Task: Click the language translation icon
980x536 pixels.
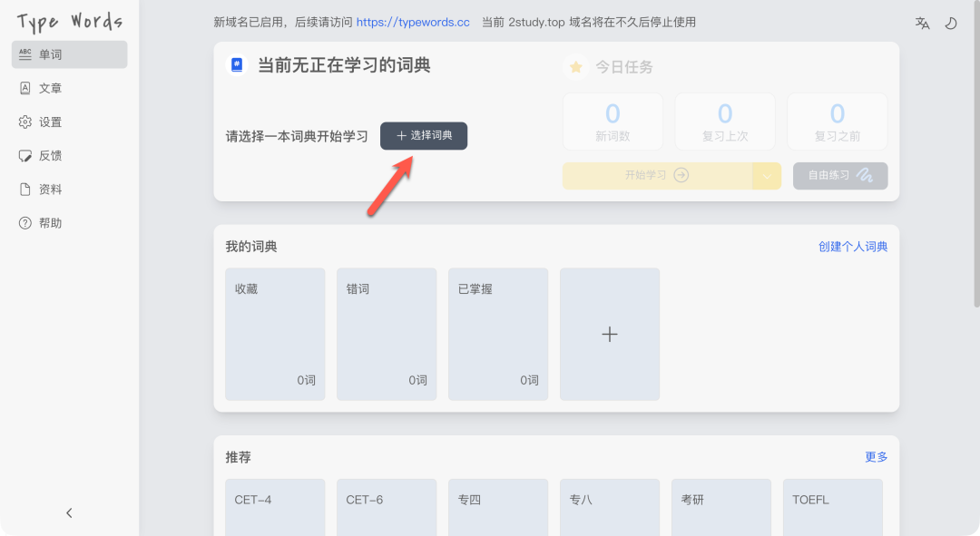Action: 923,23
